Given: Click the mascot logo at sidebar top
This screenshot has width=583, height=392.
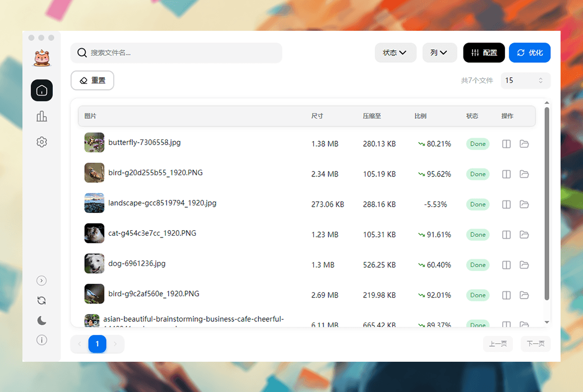Looking at the screenshot, I should click(41, 57).
